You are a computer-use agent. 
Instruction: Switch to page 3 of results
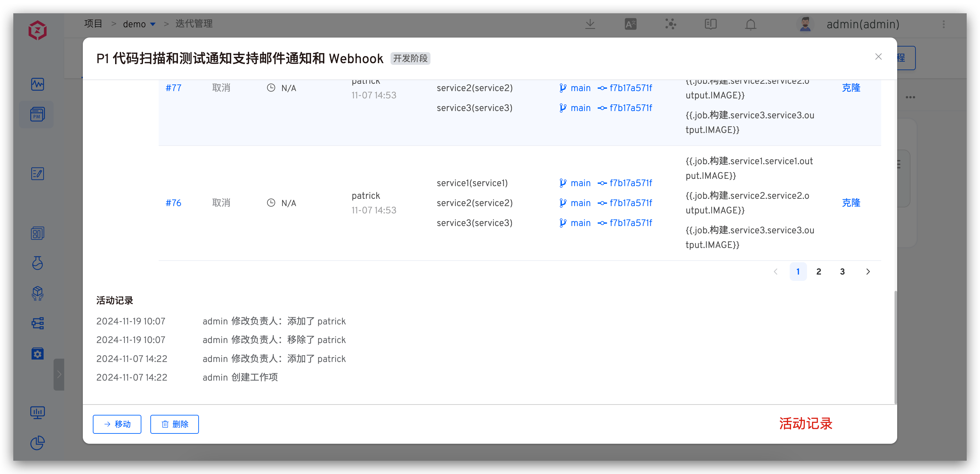point(842,271)
